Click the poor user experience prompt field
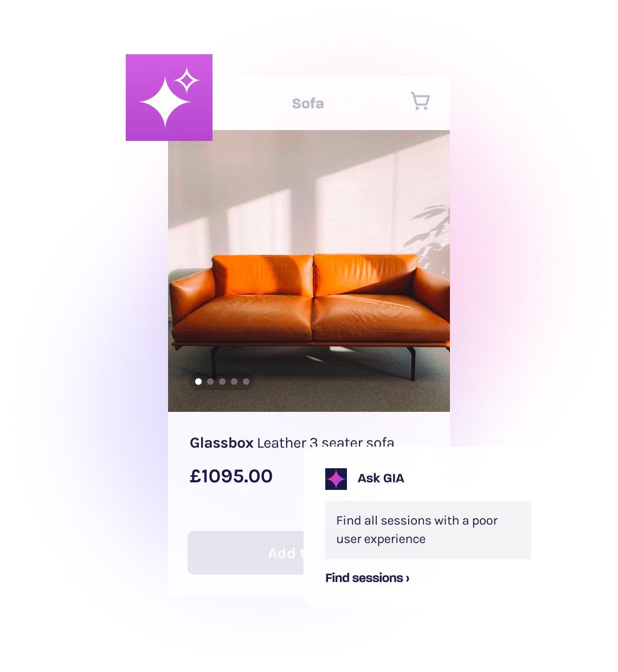 (428, 530)
